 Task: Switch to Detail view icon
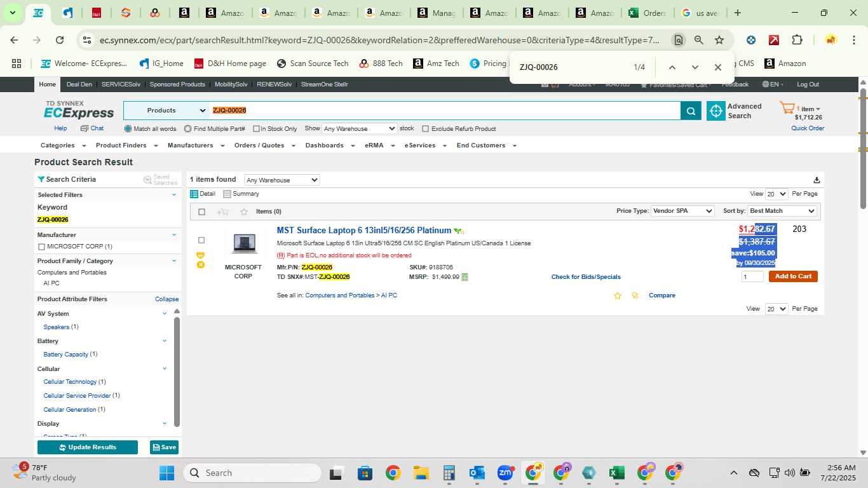pos(194,194)
